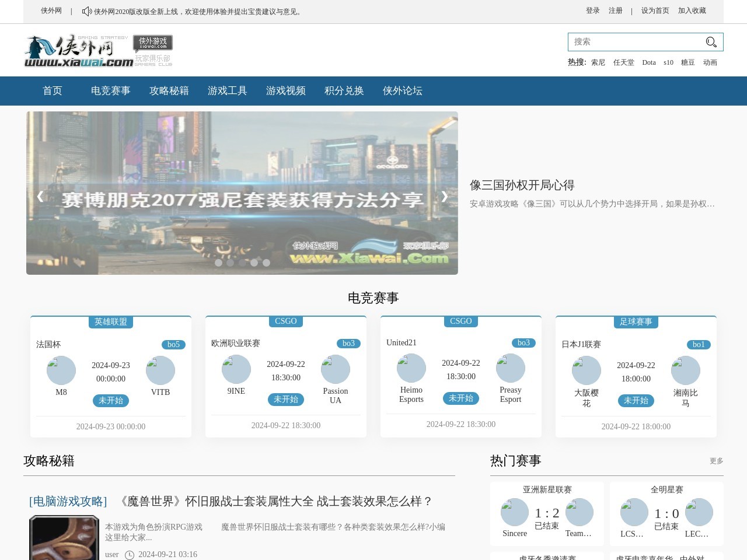The image size is (747, 560).
Task: Open the 全明星赛 match card title
Action: [x=667, y=490]
